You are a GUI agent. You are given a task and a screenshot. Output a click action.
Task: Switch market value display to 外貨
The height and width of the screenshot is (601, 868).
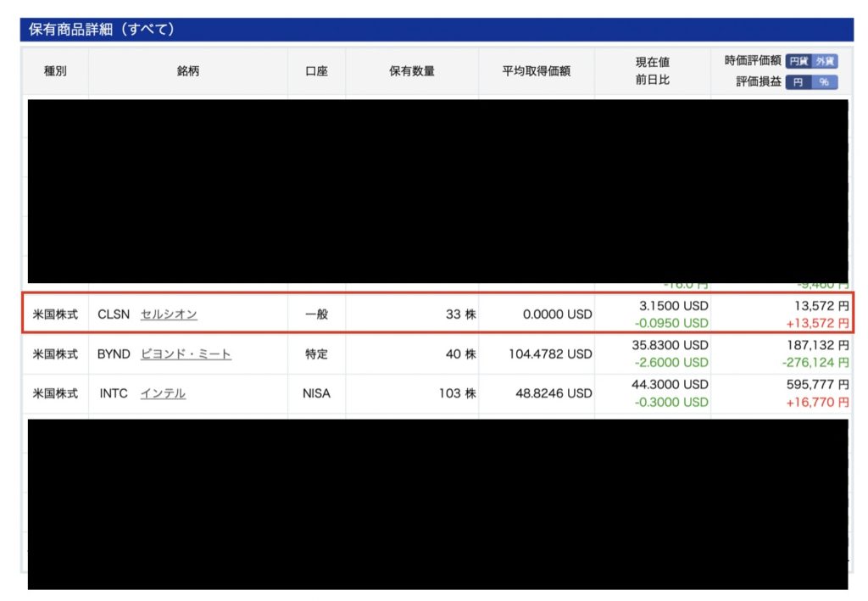(x=825, y=61)
